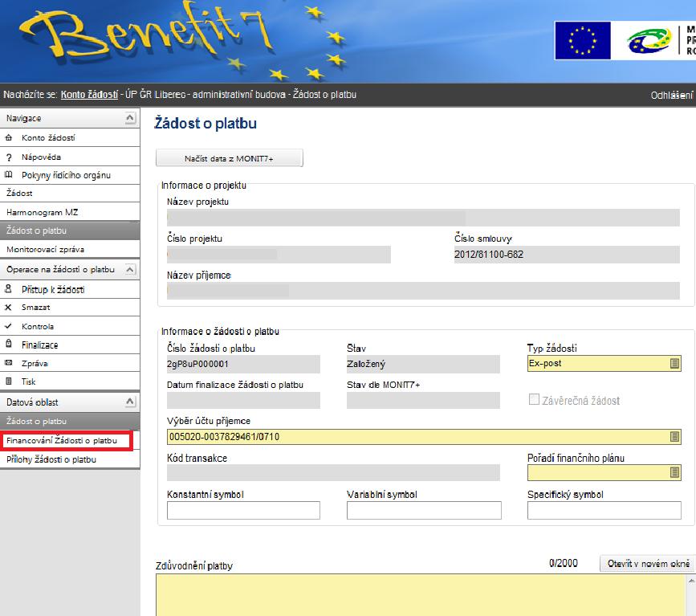Open Monitorovací zpráva menu item
696x616 pixels.
[x=70, y=249]
